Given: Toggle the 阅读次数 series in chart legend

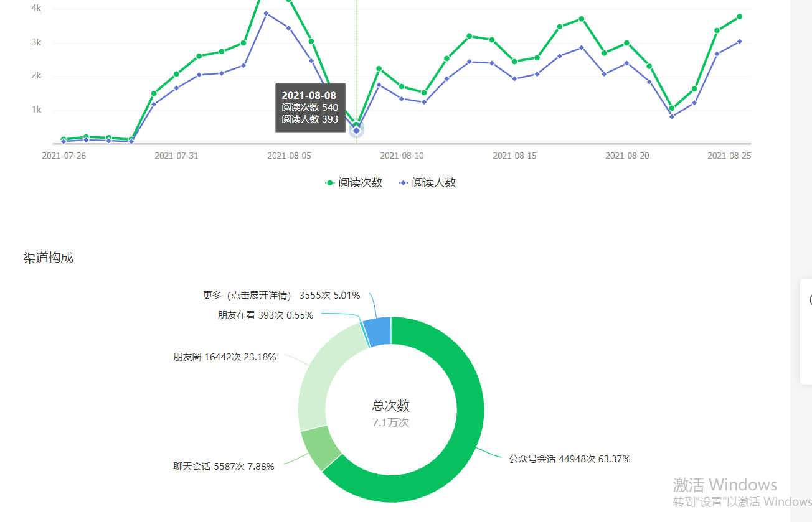Looking at the screenshot, I should coord(354,183).
